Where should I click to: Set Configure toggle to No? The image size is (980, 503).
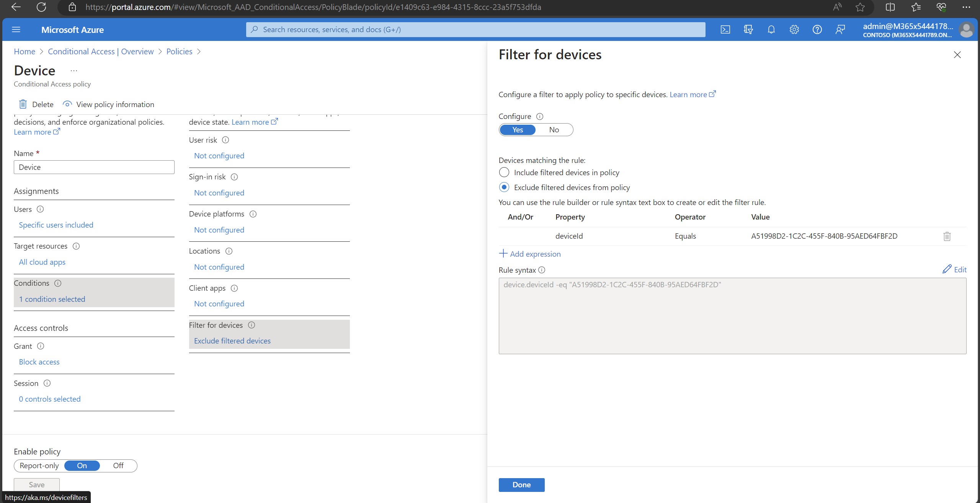point(554,130)
